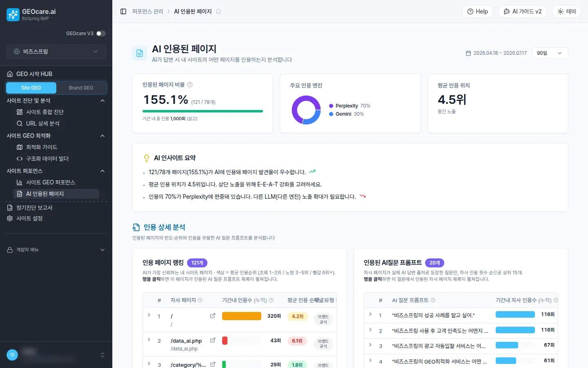The height and width of the screenshot is (368, 588).
Task: Open external link icon for /data_ai.php row
Action: (213, 340)
